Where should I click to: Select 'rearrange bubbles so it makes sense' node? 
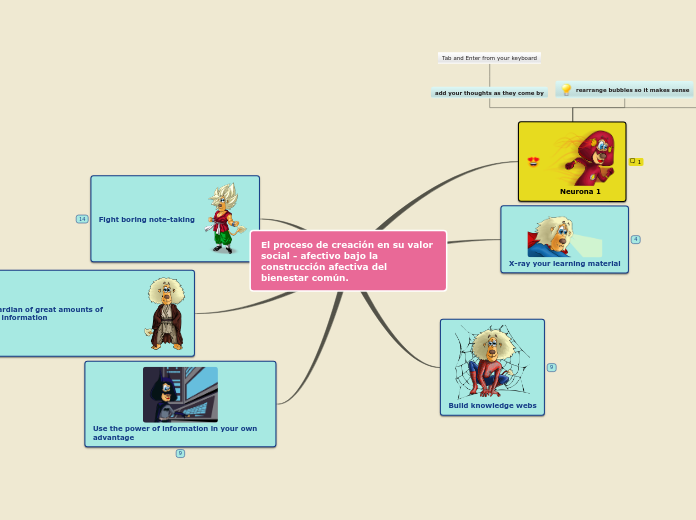tap(625, 90)
